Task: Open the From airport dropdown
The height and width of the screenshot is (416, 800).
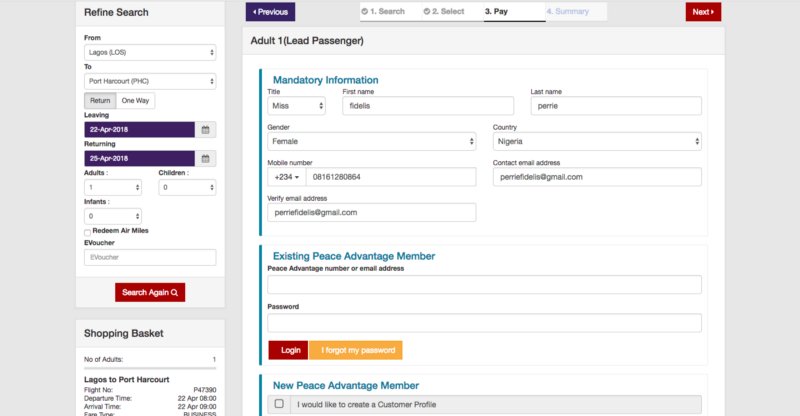Action: coord(150,52)
